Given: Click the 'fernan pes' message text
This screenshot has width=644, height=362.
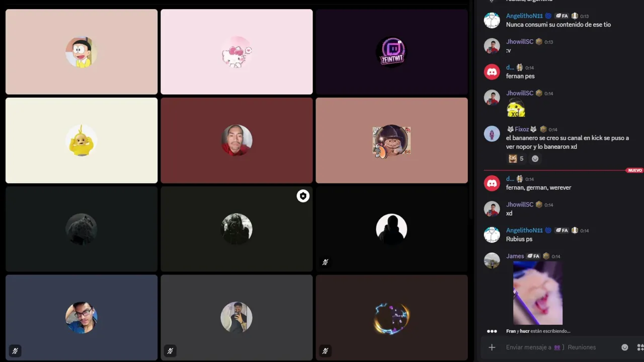Looking at the screenshot, I should (520, 76).
